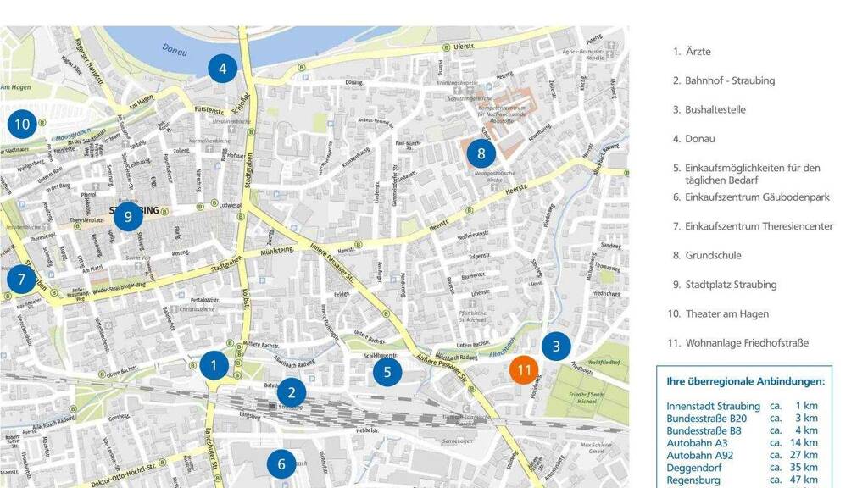Click the blue map marker number 1
Image resolution: width=868 pixels, height=488 pixels.
pyautogui.click(x=214, y=365)
